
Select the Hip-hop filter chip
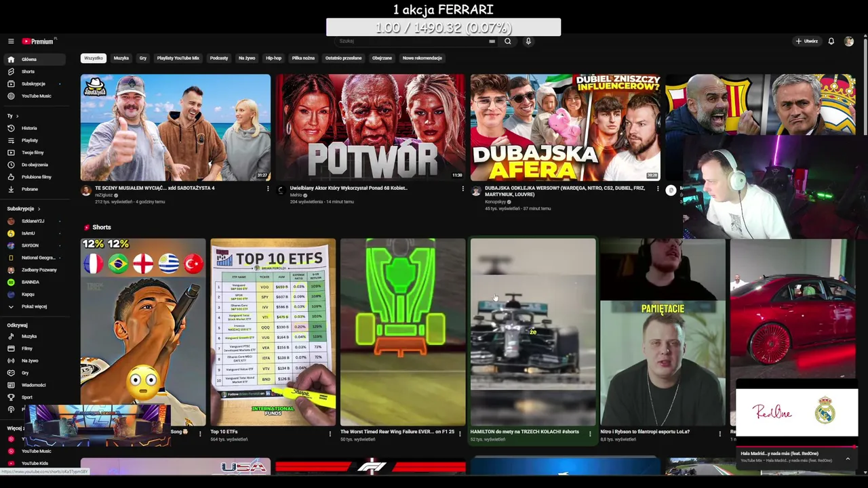tap(273, 58)
